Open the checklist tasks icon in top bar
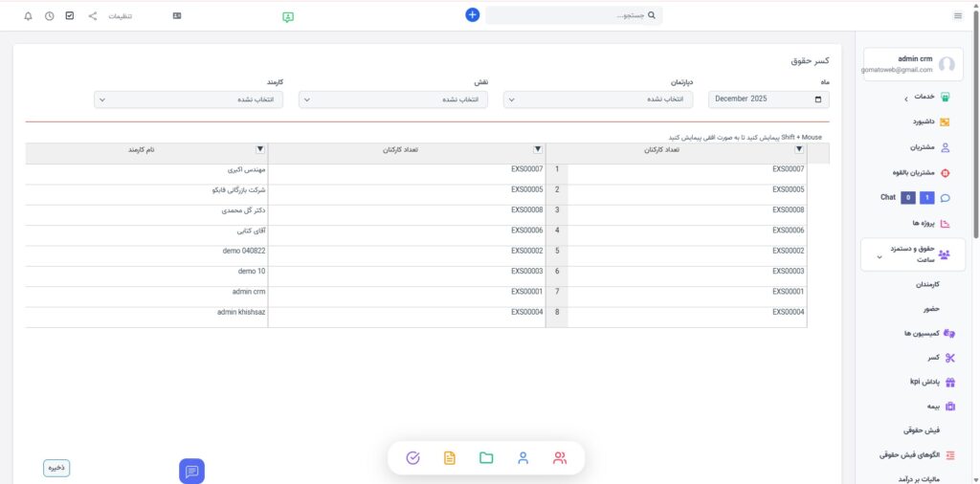Viewport: 980px width, 484px height. pyautogui.click(x=70, y=15)
